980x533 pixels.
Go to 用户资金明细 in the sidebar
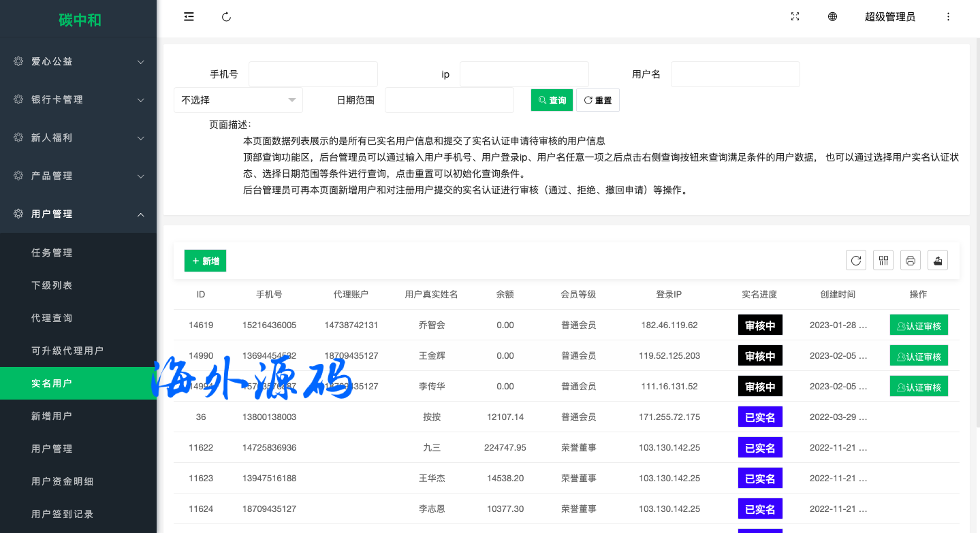63,481
